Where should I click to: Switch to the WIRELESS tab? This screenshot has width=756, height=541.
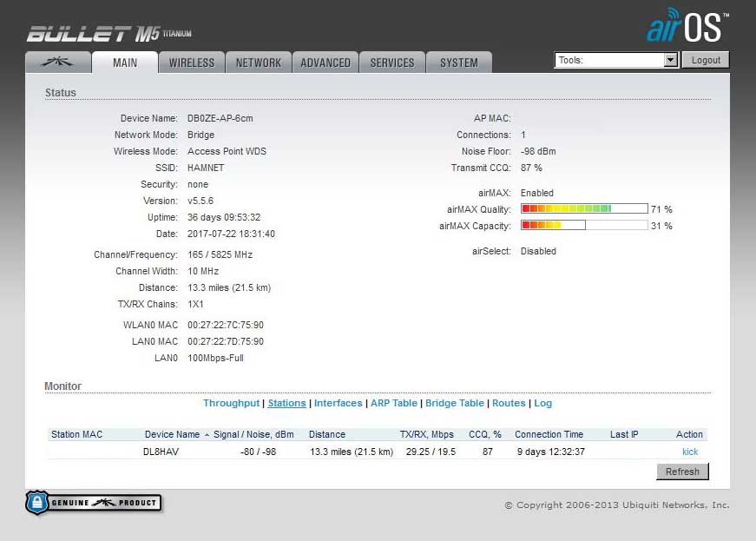coord(192,63)
